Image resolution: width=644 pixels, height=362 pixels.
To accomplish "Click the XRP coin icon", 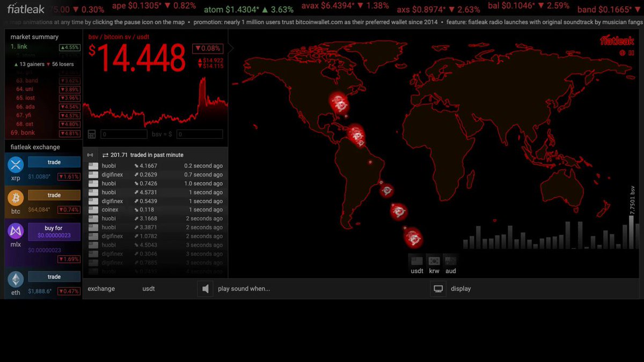I will pos(16,165).
